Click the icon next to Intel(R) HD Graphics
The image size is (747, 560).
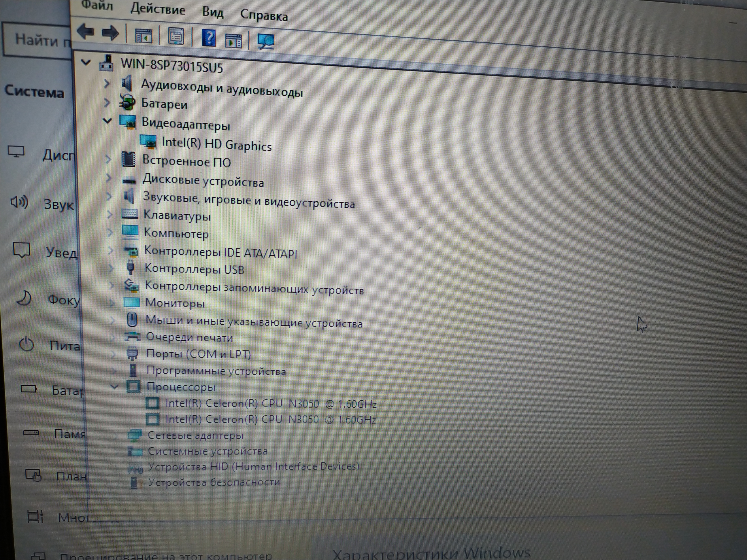pos(148,141)
